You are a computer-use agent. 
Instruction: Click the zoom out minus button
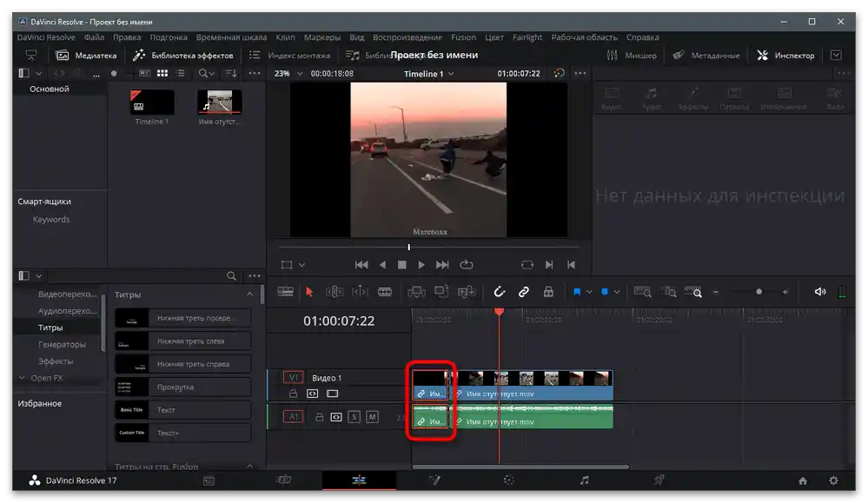point(716,292)
